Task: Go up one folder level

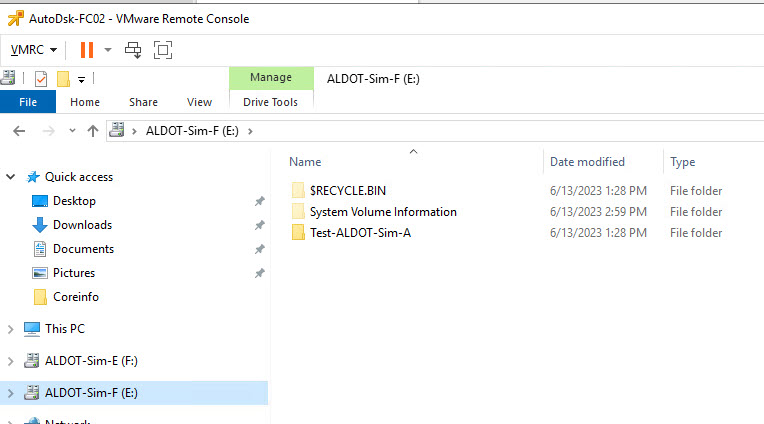Action: coord(93,131)
